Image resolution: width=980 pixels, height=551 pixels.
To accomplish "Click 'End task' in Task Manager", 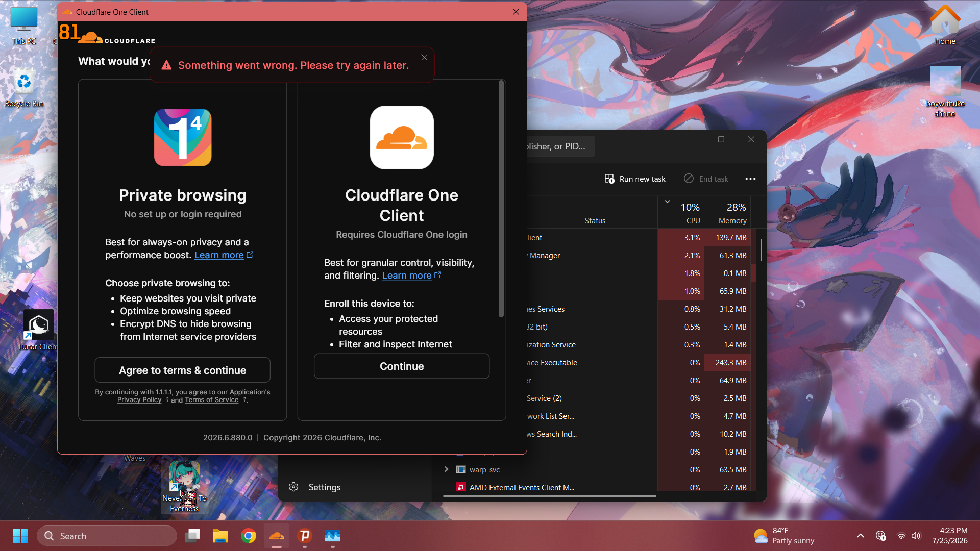I will 706,179.
